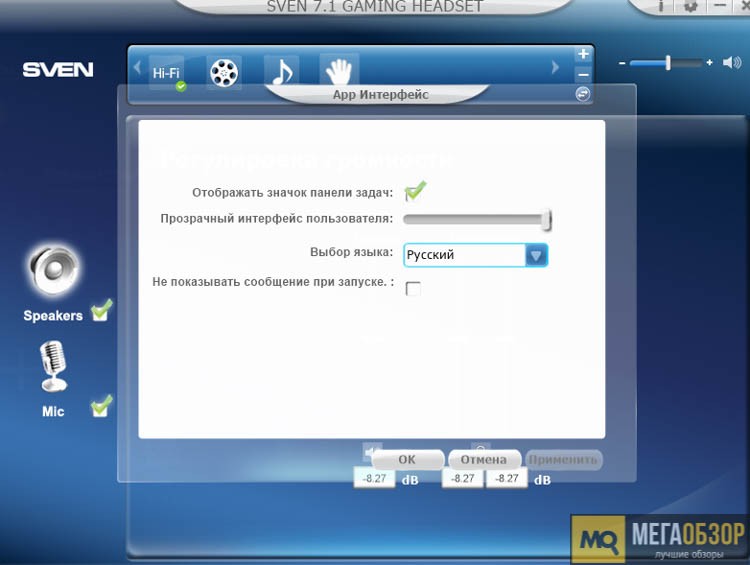The image size is (750, 565).
Task: Click the SVEN logo
Action: 58,70
